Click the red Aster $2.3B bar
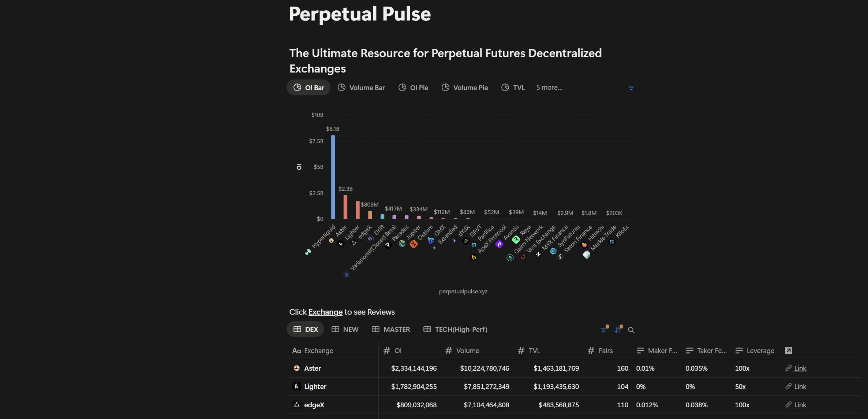The width and height of the screenshot is (868, 419). (345, 207)
